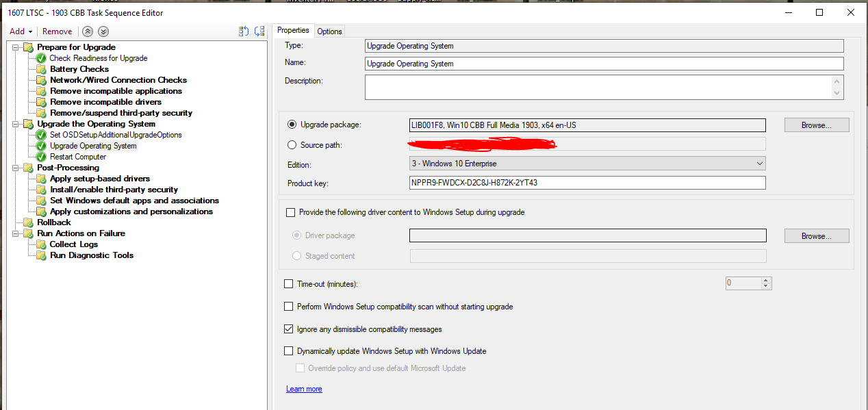
Task: Click Remove incompatible drivers folder icon
Action: click(41, 102)
